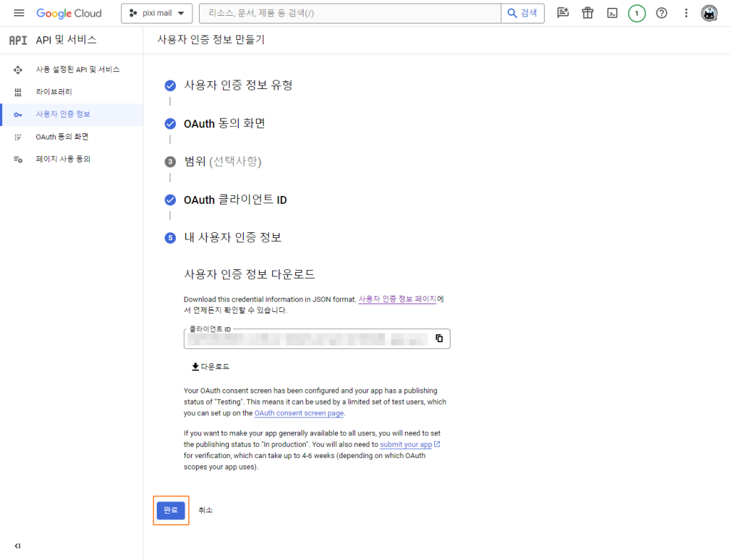Follow the OAuth consent screen page link
This screenshot has width=730, height=560.
pyautogui.click(x=299, y=413)
